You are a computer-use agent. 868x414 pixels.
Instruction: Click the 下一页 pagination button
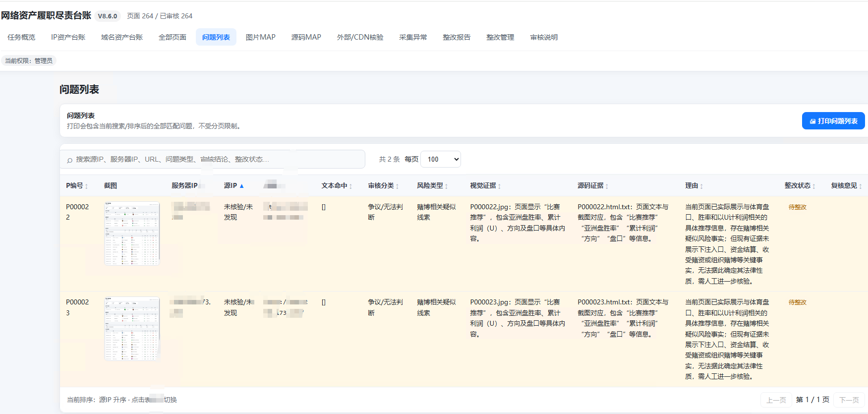[849, 400]
